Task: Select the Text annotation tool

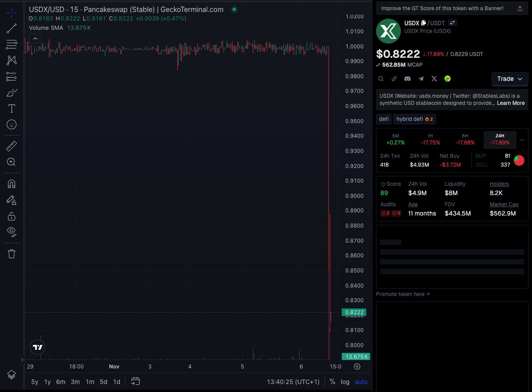Action: coord(12,108)
